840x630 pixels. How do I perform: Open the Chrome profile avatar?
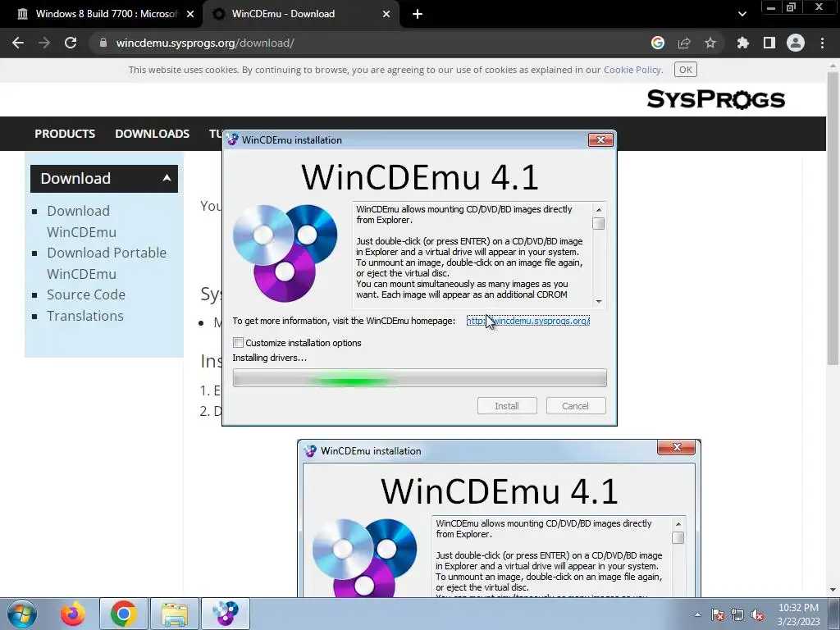(x=796, y=43)
